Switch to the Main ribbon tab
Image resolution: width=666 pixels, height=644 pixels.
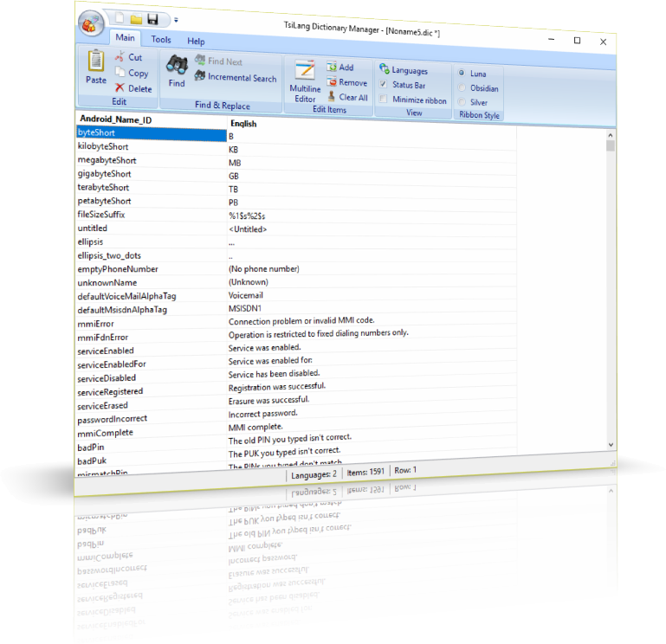click(125, 37)
